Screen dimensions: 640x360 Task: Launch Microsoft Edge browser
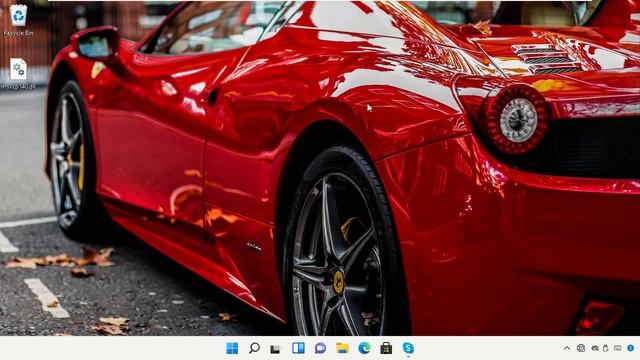pyautogui.click(x=364, y=348)
